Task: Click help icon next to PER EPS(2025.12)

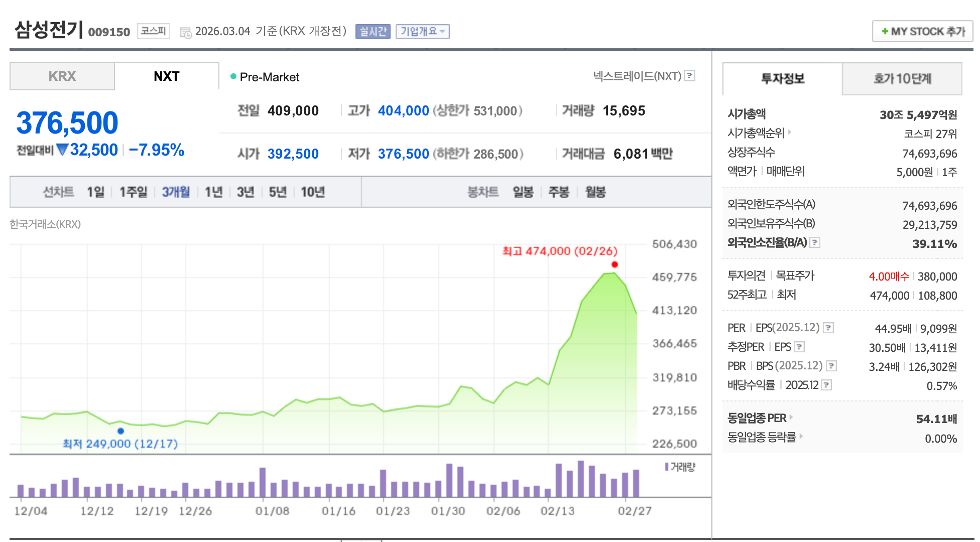Action: (828, 328)
